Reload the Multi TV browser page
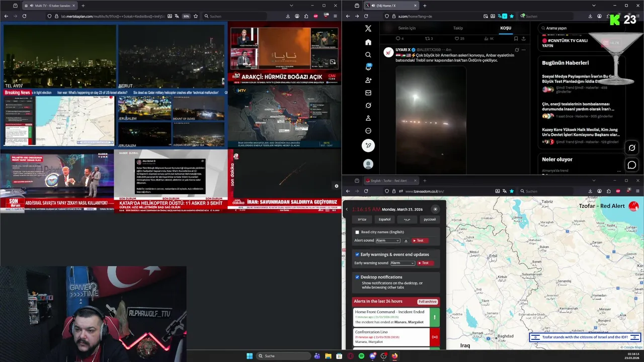 pyautogui.click(x=24, y=16)
